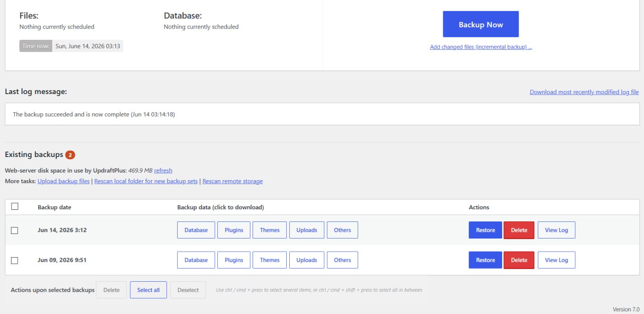Click the Select all button
The width and height of the screenshot is (644, 314).
148,290
